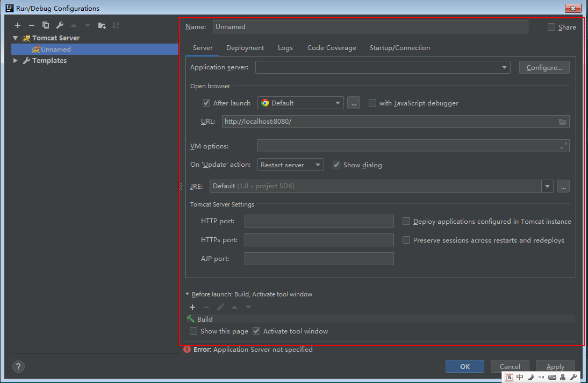Close the Run/Debug Configurations dialog

click(573, 8)
